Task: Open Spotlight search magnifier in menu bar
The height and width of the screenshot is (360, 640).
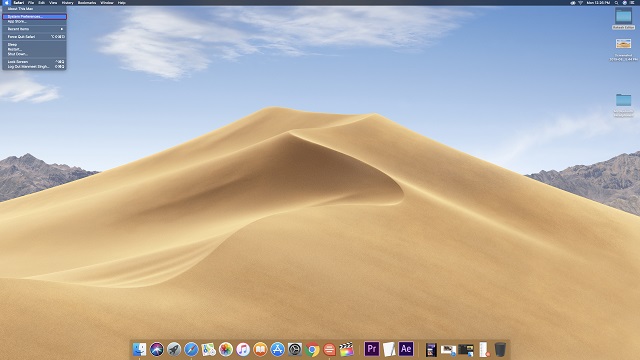Action: point(616,2)
